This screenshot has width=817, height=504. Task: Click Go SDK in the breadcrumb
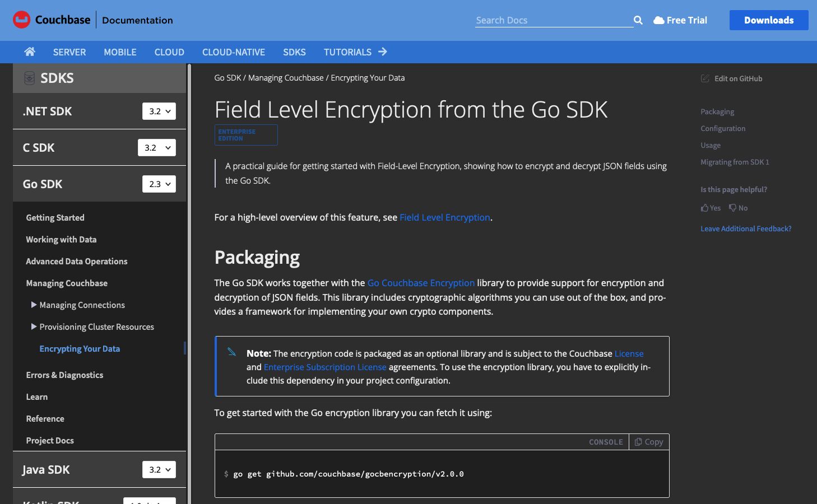coord(228,78)
